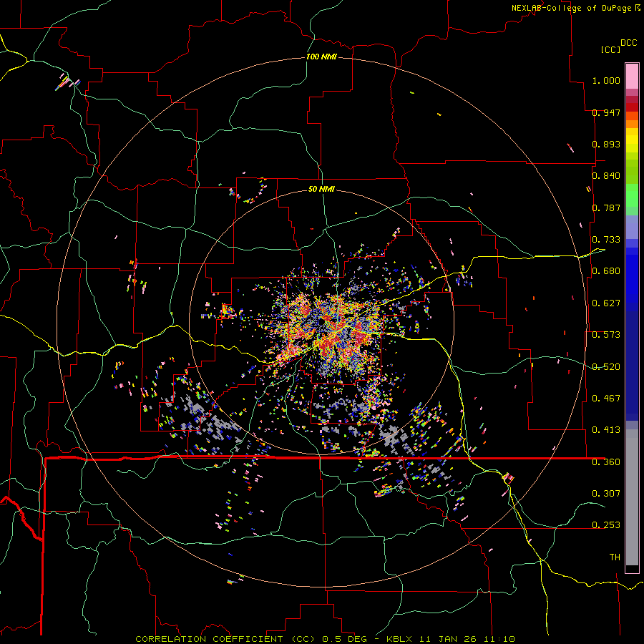The height and width of the screenshot is (644, 644).
Task: Click the Correlation Coefficient KBLX caption
Action: point(325,639)
